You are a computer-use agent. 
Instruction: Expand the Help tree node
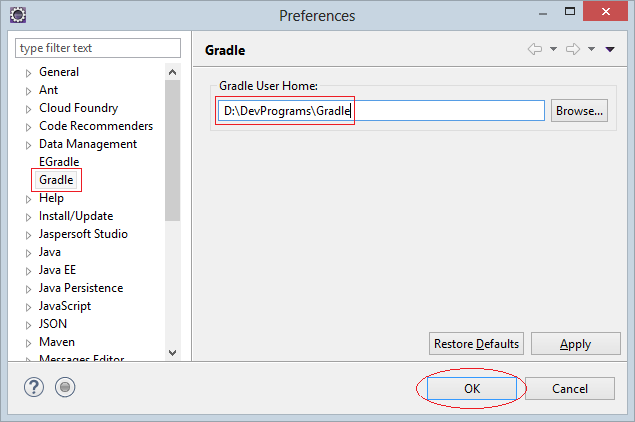28,199
